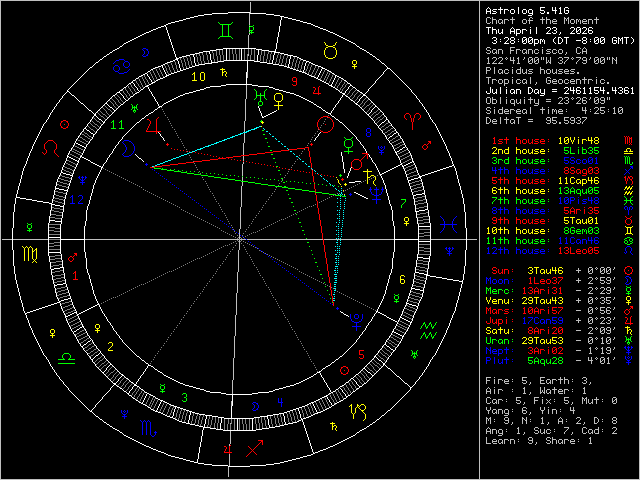Select the '1st house: 10Vir48' row
Screen dimensions: 640x480
(x=562, y=141)
